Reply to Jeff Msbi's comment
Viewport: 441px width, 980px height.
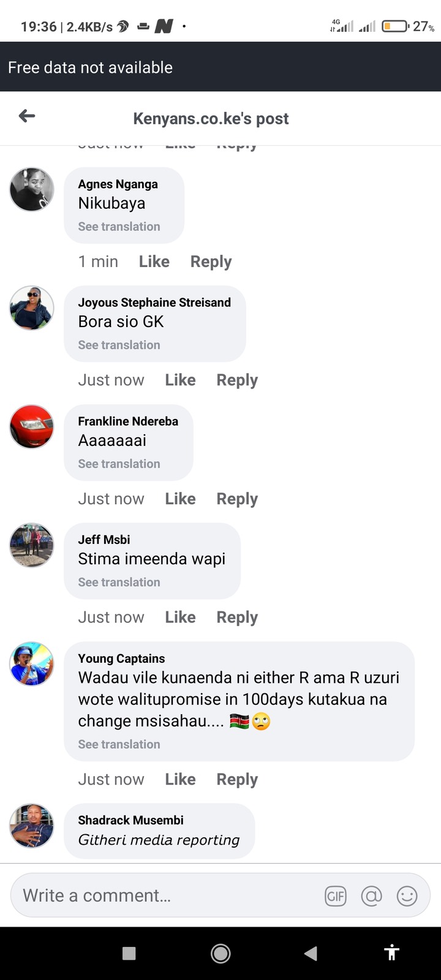pyautogui.click(x=237, y=617)
